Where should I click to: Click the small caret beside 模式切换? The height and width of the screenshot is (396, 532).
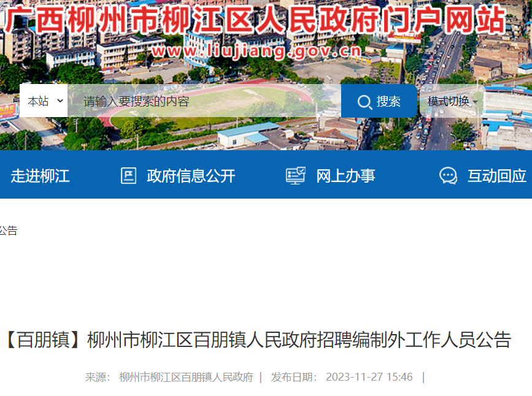tap(475, 102)
